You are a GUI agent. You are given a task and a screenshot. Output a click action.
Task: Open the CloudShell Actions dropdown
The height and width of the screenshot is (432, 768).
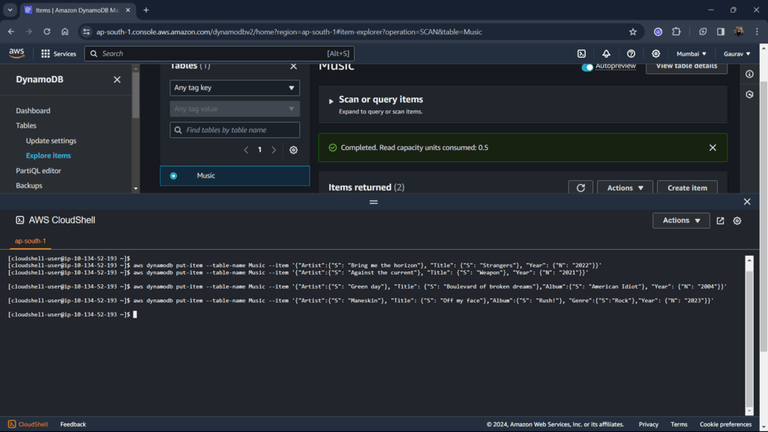pyautogui.click(x=681, y=220)
